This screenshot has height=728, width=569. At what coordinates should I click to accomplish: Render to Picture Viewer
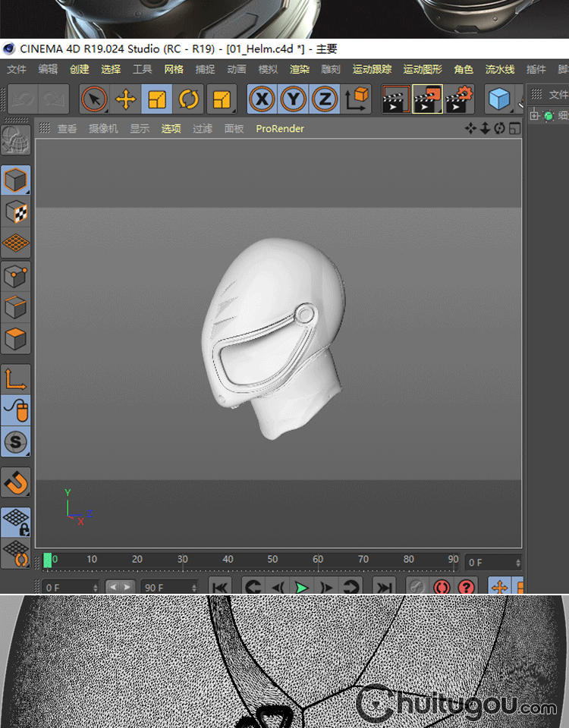click(427, 99)
